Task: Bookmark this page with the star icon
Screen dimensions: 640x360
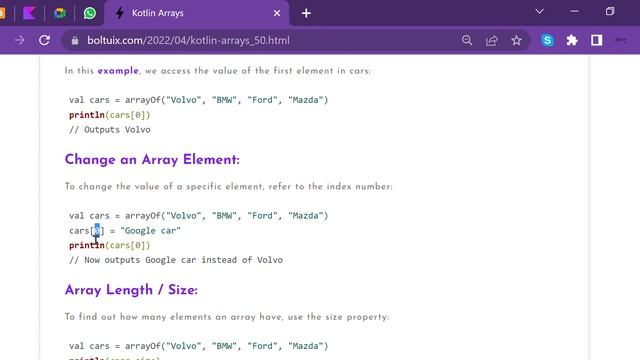Action: (x=516, y=40)
